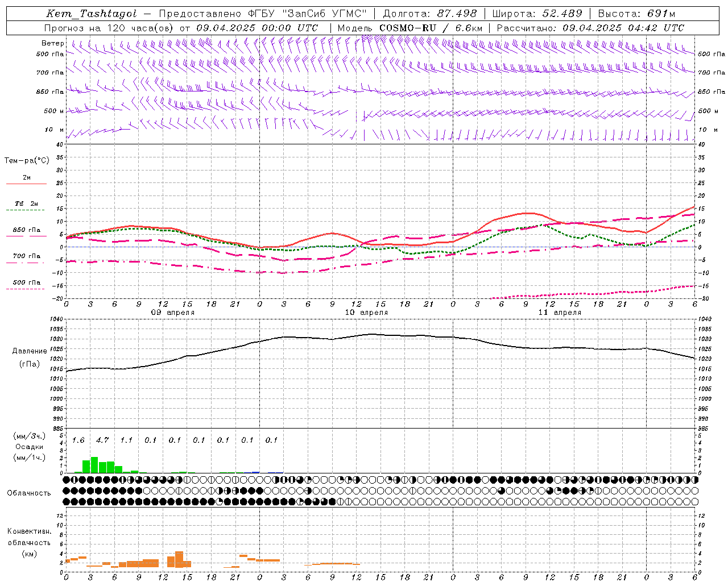Select the 11 апреля date label
The image size is (728, 582).
pyautogui.click(x=560, y=312)
